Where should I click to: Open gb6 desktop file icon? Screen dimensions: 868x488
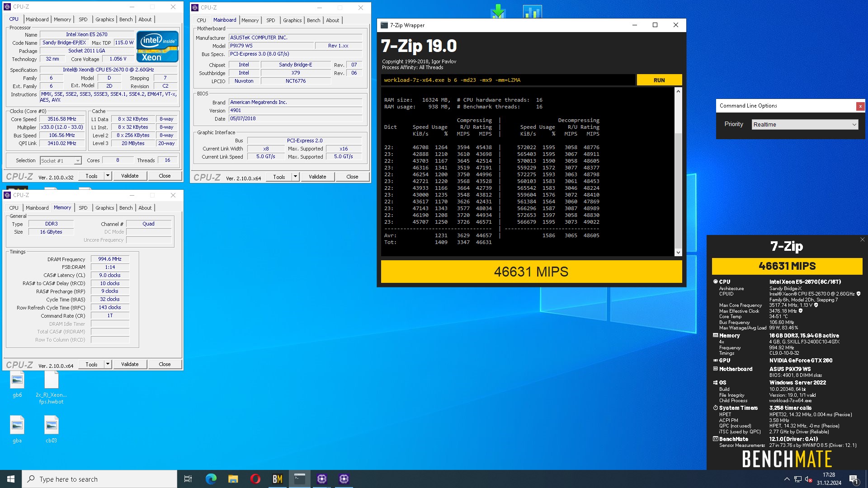coord(17,385)
